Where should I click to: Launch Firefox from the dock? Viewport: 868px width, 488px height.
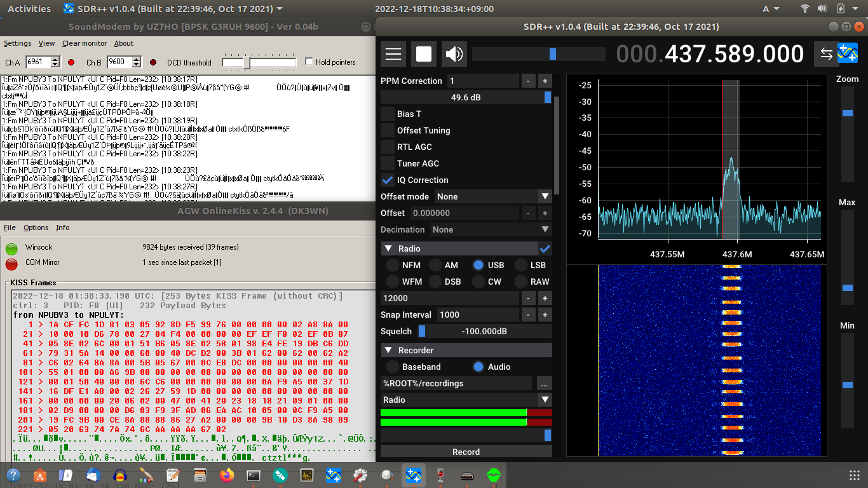(226, 475)
